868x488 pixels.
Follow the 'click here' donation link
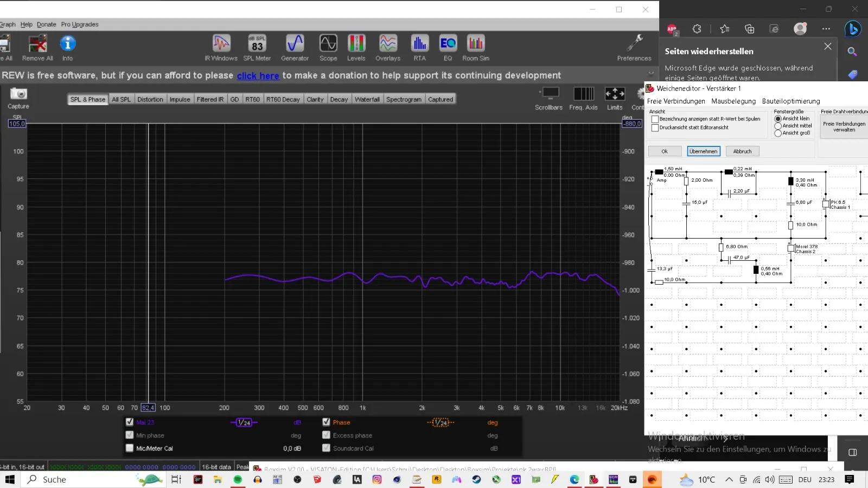(258, 76)
